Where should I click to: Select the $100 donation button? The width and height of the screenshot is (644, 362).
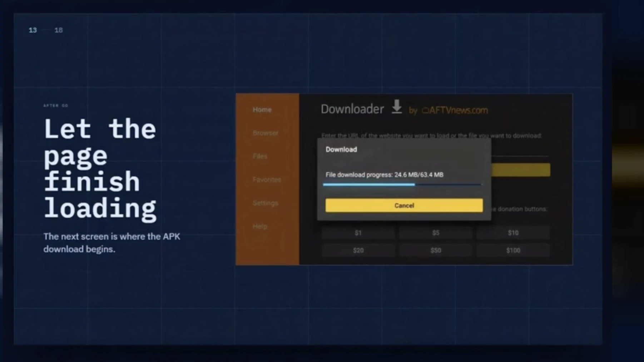(x=513, y=250)
